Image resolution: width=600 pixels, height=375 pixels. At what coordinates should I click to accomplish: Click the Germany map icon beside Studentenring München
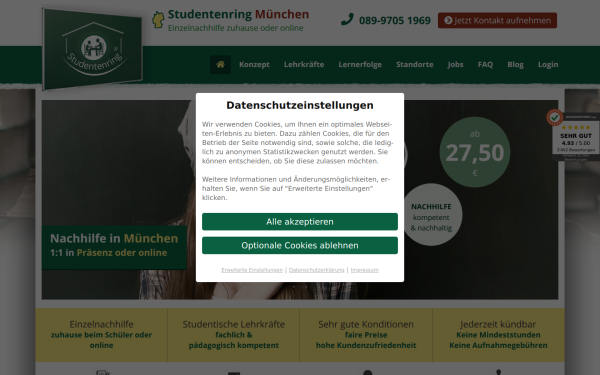click(x=158, y=20)
